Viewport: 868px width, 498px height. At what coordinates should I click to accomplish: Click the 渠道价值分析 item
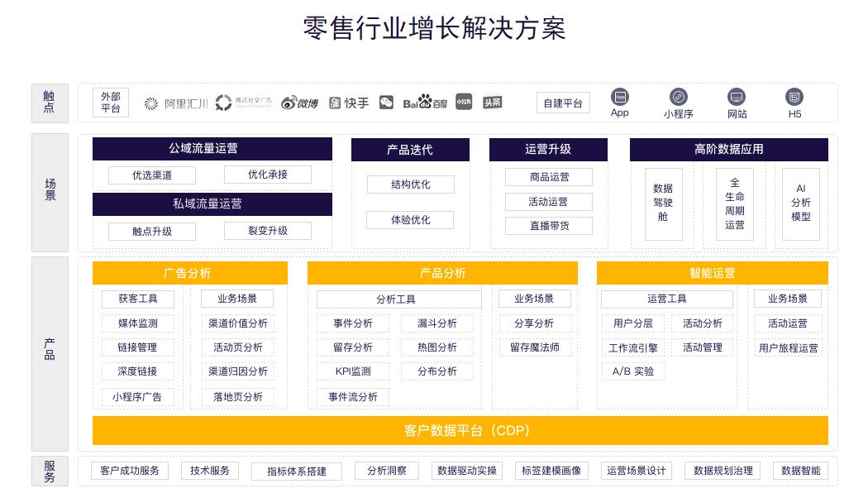tap(237, 323)
